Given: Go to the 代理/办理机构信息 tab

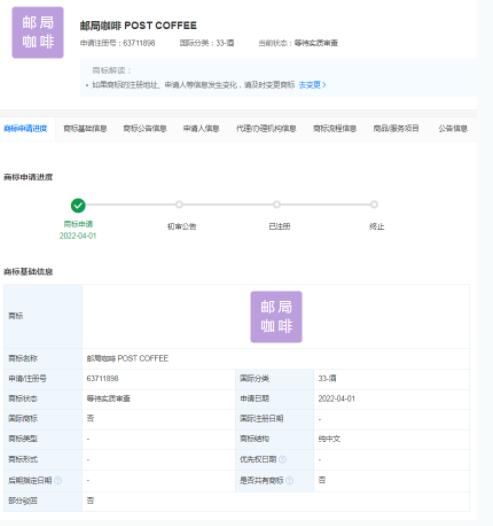Looking at the screenshot, I should [266, 128].
